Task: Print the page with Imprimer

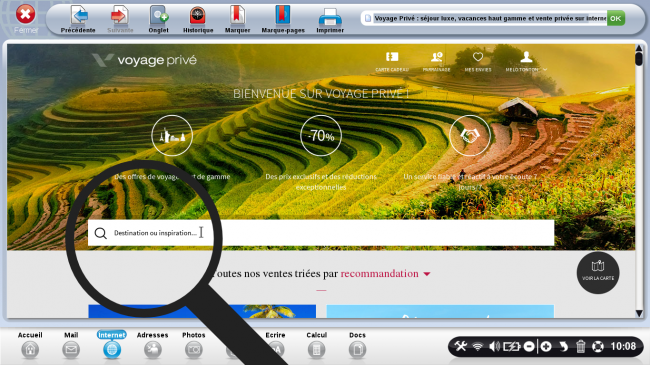Action: coord(330,19)
